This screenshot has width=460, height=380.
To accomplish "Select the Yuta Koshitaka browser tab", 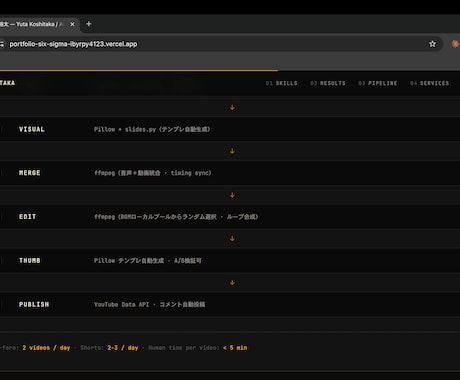I will 33,24.
